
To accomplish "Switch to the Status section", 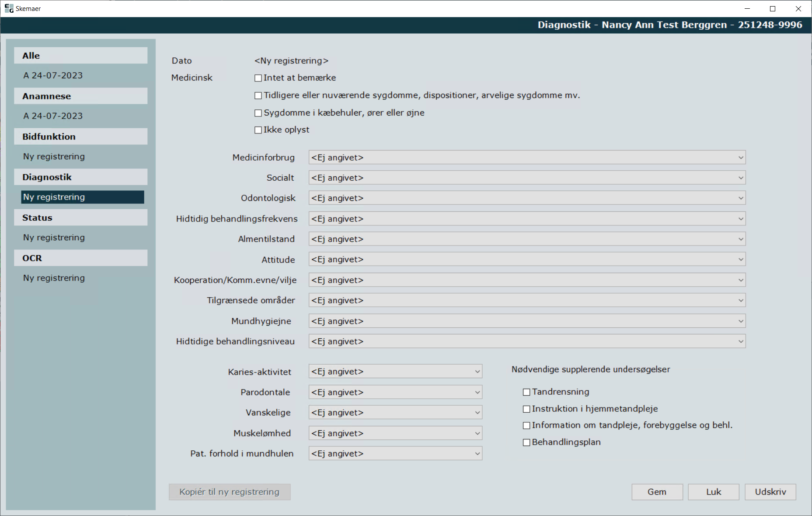I will [81, 218].
